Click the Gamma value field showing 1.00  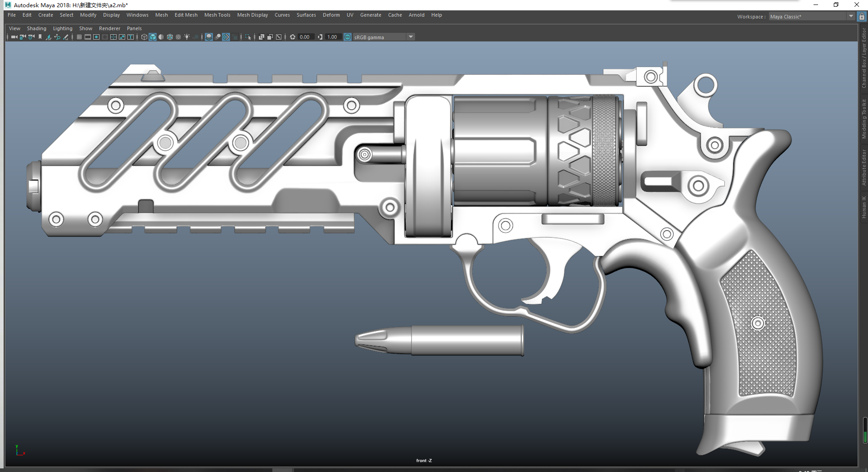[x=332, y=37]
